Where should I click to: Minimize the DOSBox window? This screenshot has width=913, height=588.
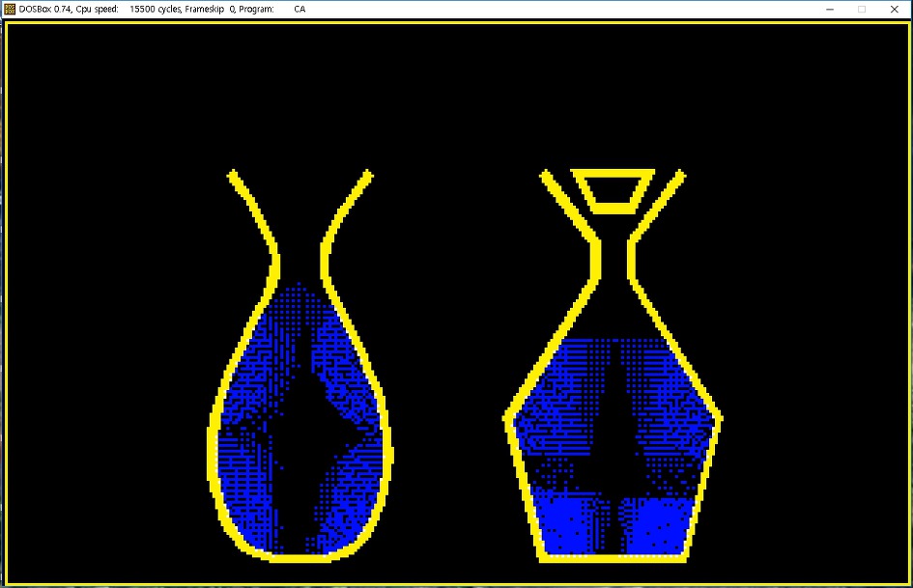pos(830,9)
